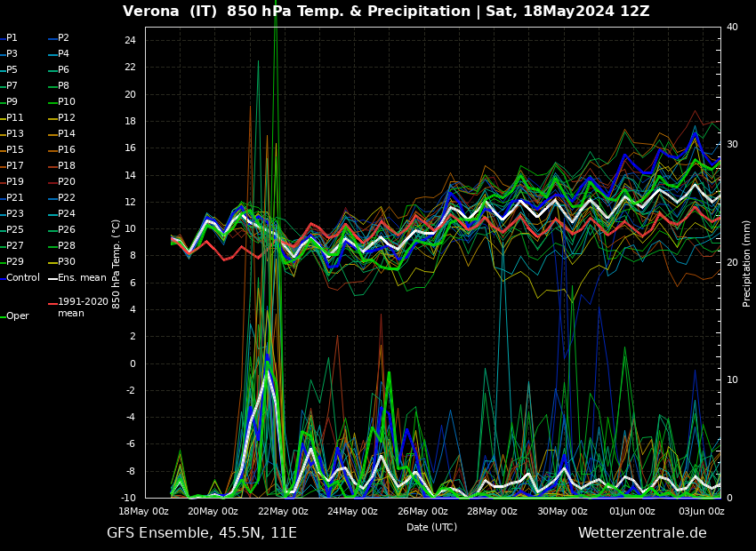Click legend item P17
Screen dimensions: 756x551
(12, 165)
